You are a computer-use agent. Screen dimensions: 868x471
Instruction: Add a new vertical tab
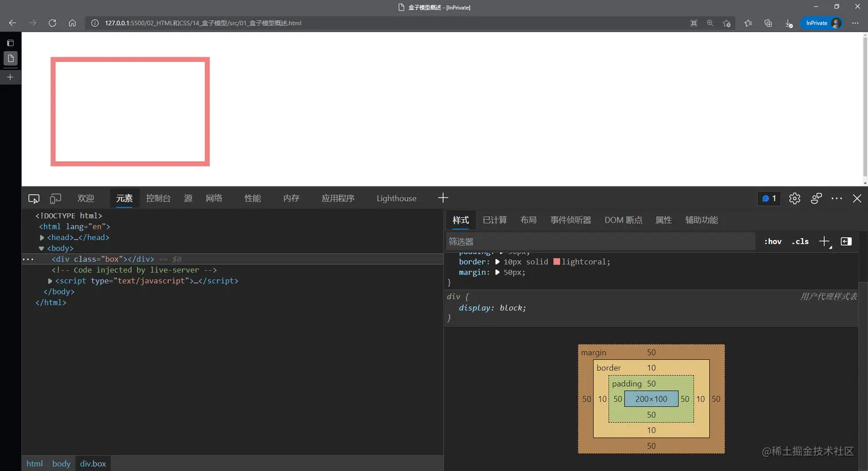[10, 77]
